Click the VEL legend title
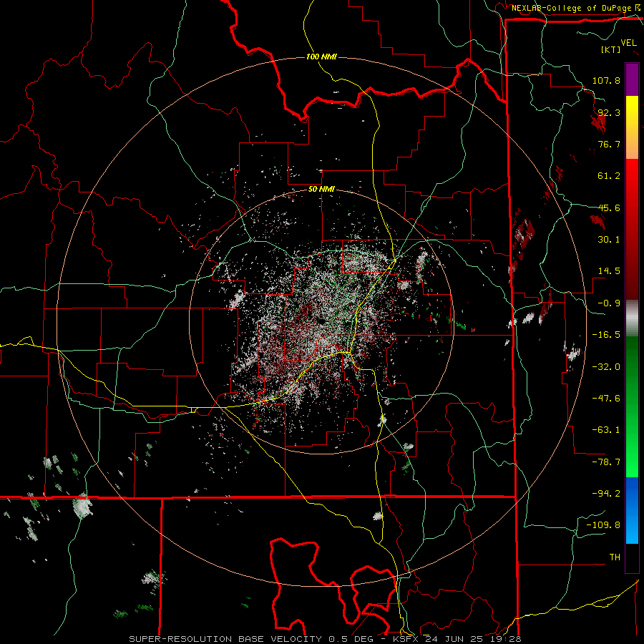 (x=628, y=43)
